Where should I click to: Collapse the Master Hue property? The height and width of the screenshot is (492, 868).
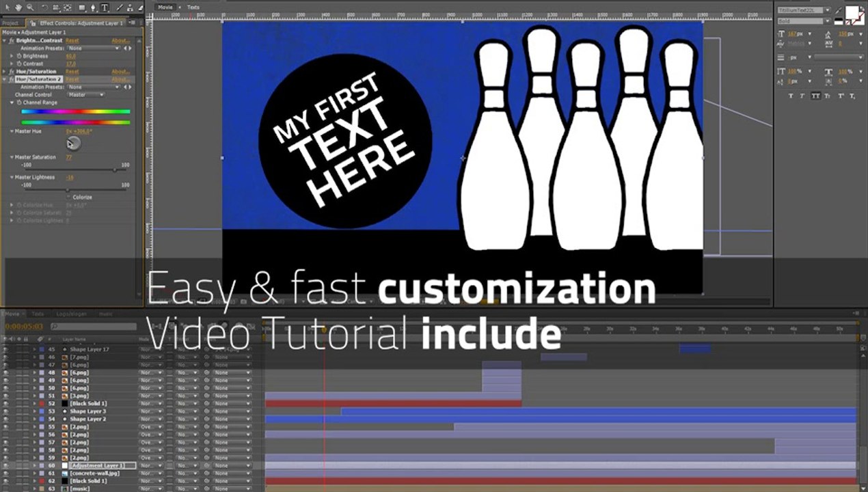tap(12, 131)
